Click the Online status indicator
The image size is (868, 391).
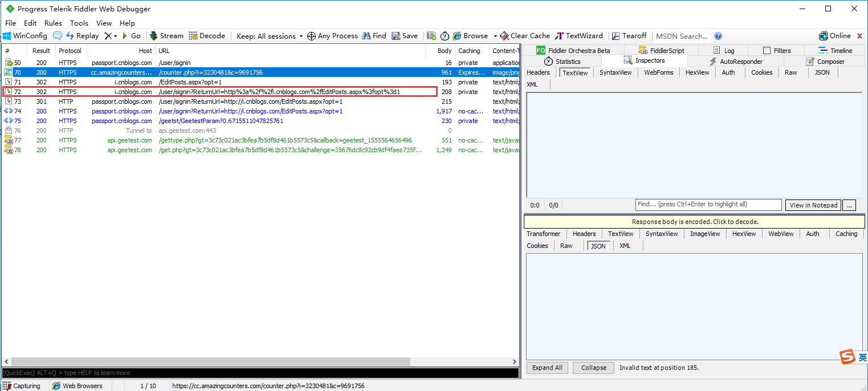pos(835,36)
